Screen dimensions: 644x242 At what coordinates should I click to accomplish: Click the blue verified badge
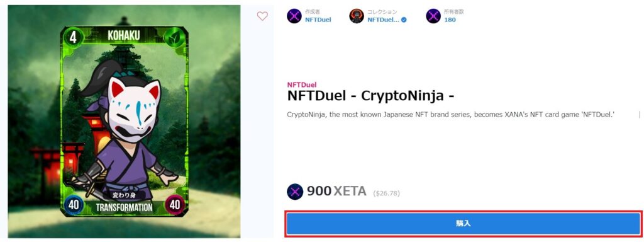click(x=404, y=20)
